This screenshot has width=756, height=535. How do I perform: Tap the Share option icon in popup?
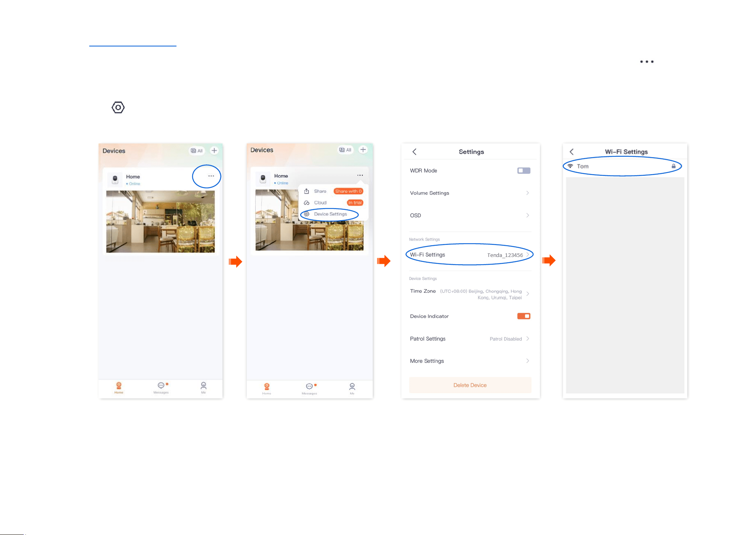click(x=307, y=191)
